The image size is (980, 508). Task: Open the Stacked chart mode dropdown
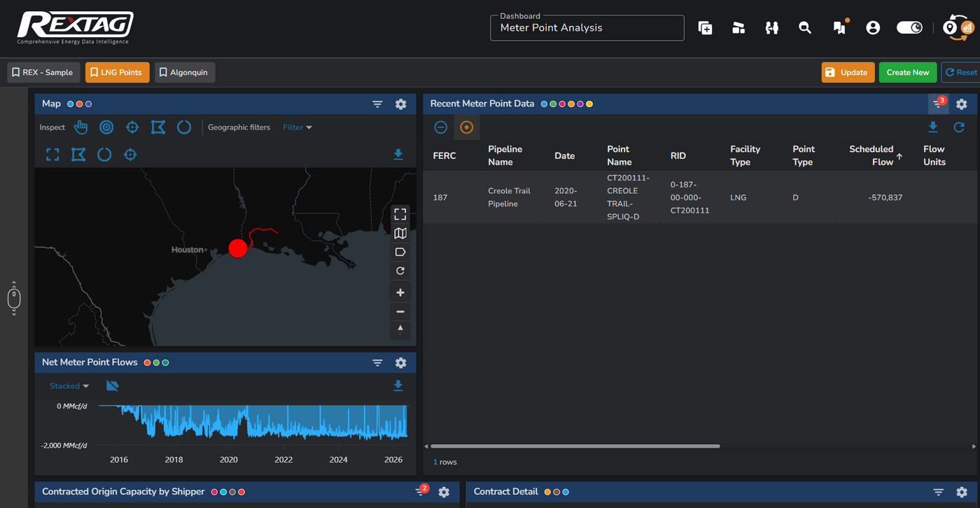tap(69, 386)
